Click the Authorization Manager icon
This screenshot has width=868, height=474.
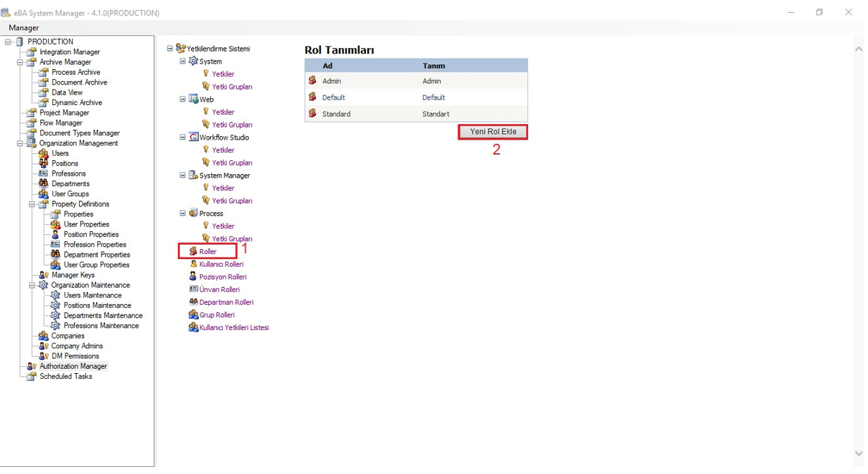(x=32, y=366)
